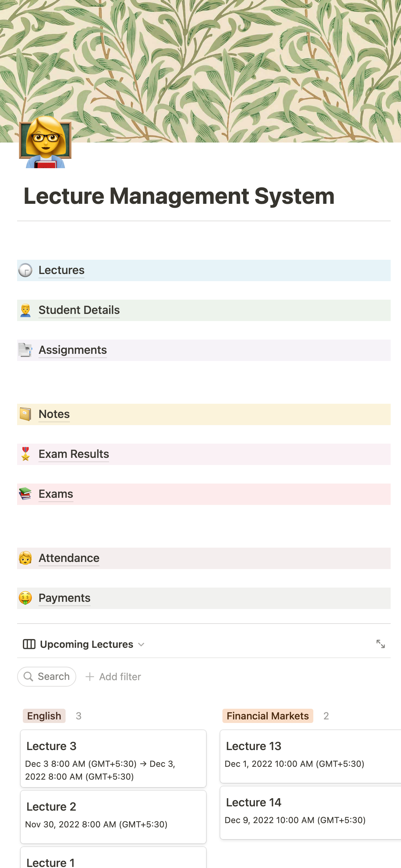Click the money-face icon beside Payments

coord(25,598)
